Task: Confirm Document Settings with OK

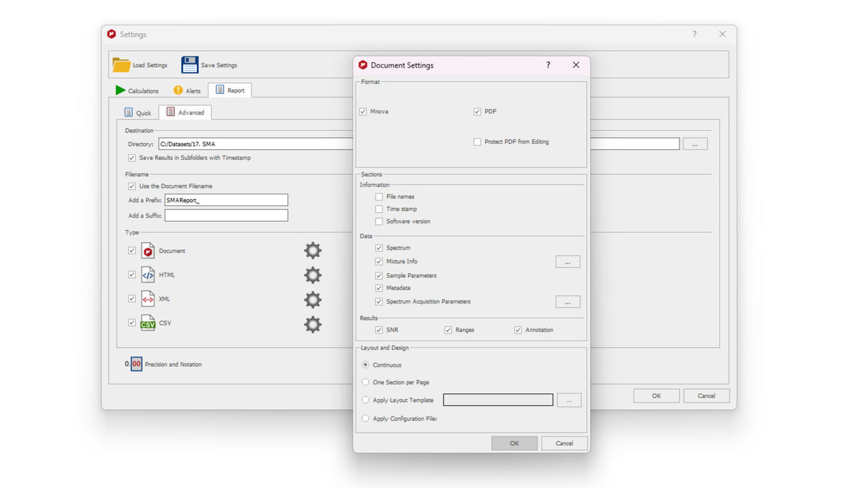Action: click(514, 443)
